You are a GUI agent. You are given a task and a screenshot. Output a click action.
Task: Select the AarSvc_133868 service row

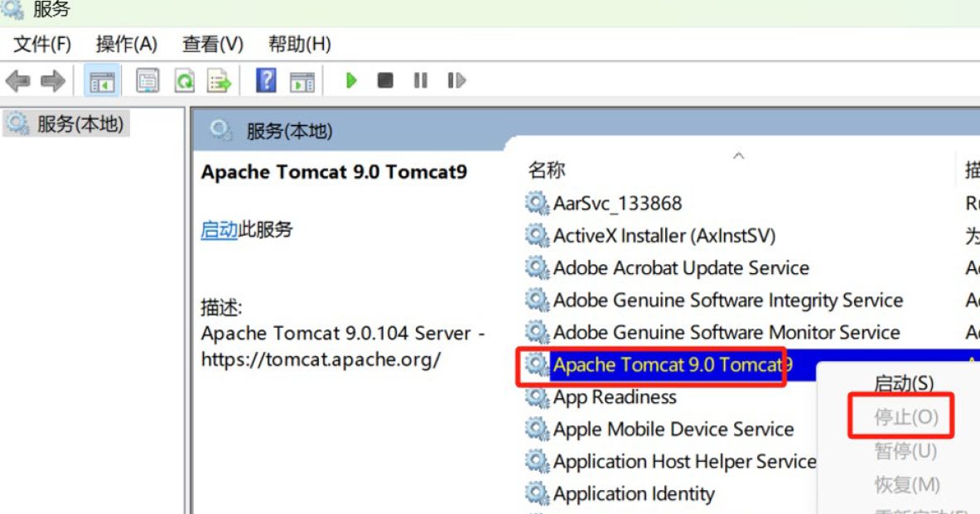[617, 203]
